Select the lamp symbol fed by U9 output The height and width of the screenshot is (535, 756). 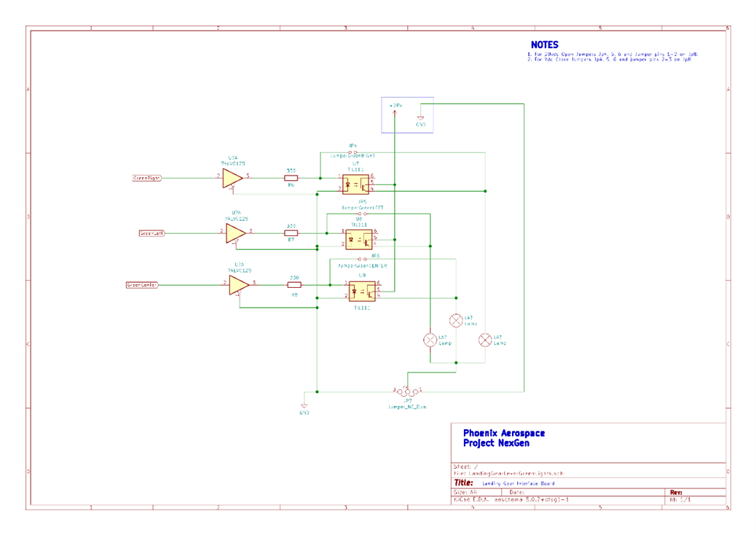[x=456, y=320]
